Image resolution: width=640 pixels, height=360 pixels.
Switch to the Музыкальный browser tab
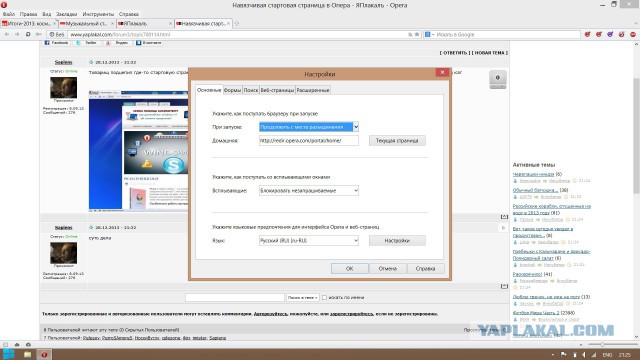pyautogui.click(x=87, y=24)
